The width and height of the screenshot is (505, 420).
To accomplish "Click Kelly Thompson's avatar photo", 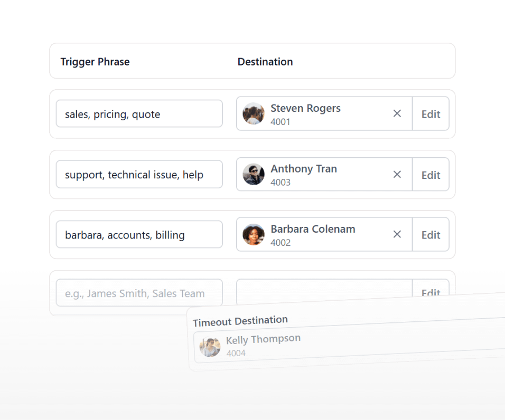I will [209, 346].
